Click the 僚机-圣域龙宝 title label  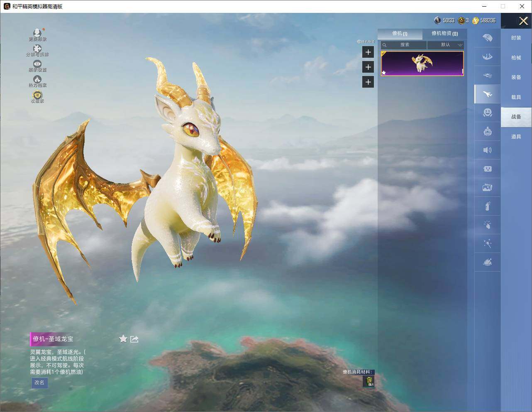pos(53,339)
